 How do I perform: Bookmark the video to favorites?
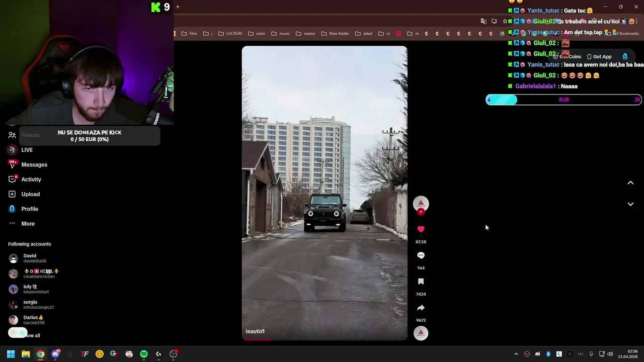[x=421, y=282]
